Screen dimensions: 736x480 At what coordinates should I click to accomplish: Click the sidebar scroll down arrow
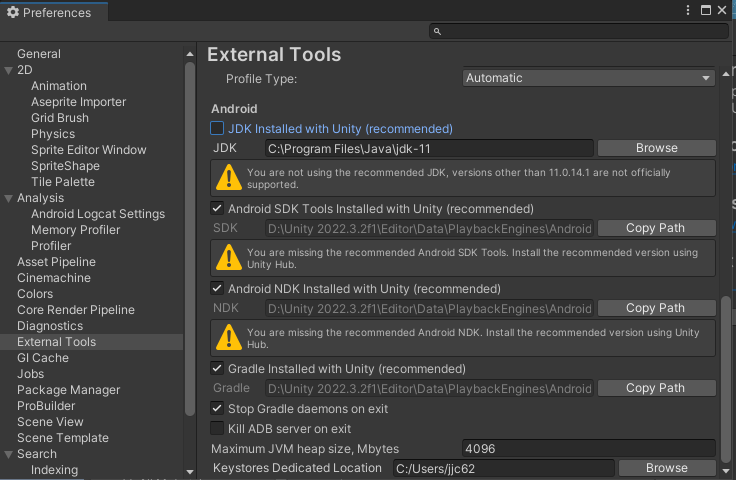pos(190,471)
